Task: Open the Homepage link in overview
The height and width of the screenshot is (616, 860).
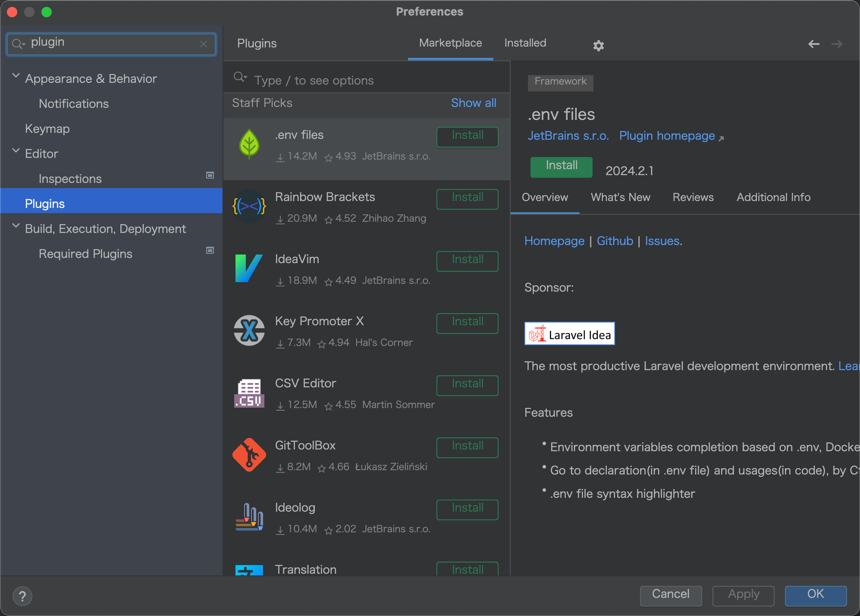Action: pos(554,241)
